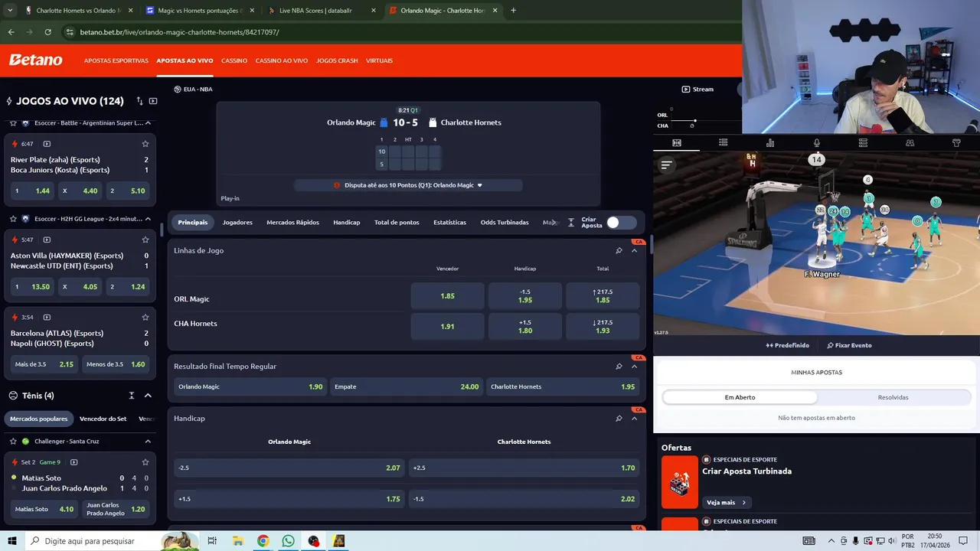Open the microphone commentary icon
This screenshot has width=980, height=551.
point(817,143)
